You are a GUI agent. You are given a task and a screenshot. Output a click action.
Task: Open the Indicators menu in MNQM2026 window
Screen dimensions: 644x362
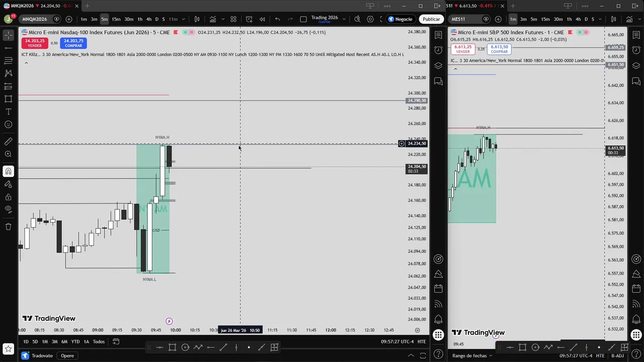coord(213,19)
